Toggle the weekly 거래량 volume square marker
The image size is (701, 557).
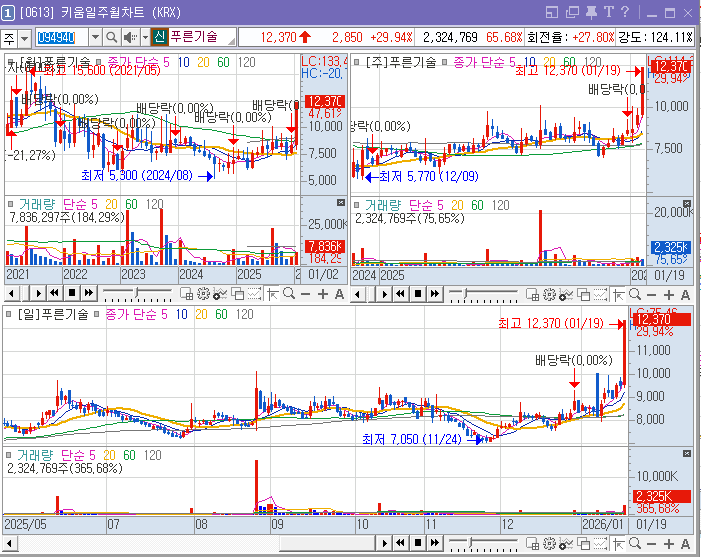click(356, 205)
